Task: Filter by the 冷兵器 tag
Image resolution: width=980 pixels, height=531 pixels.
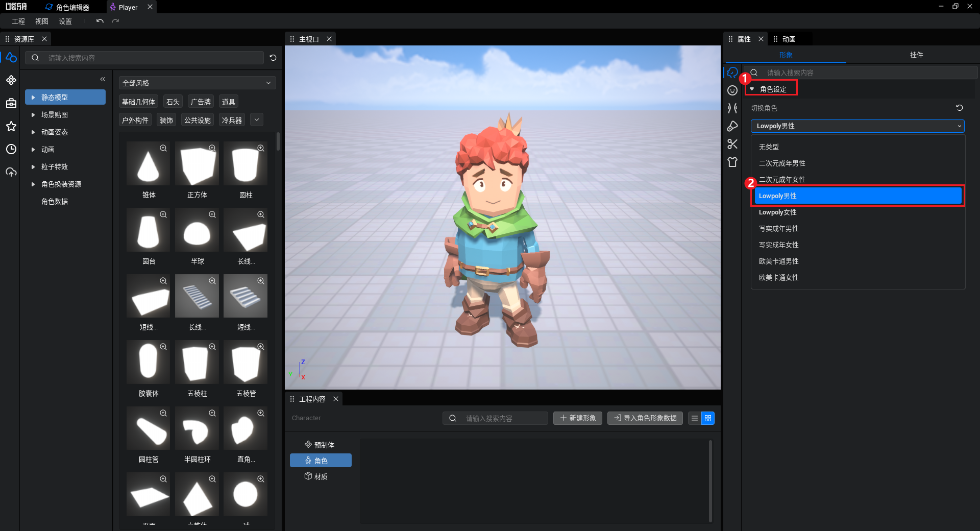Action: [x=232, y=120]
